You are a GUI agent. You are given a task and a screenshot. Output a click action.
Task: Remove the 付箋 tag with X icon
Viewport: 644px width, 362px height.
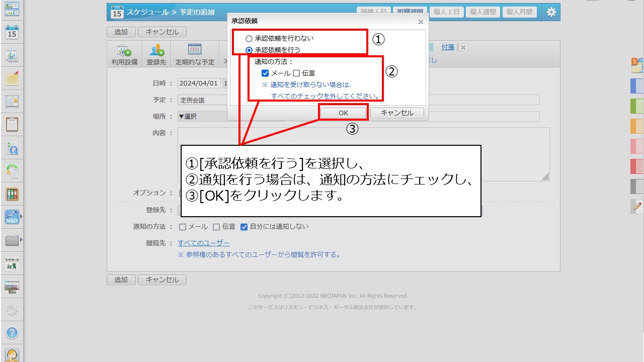point(463,47)
